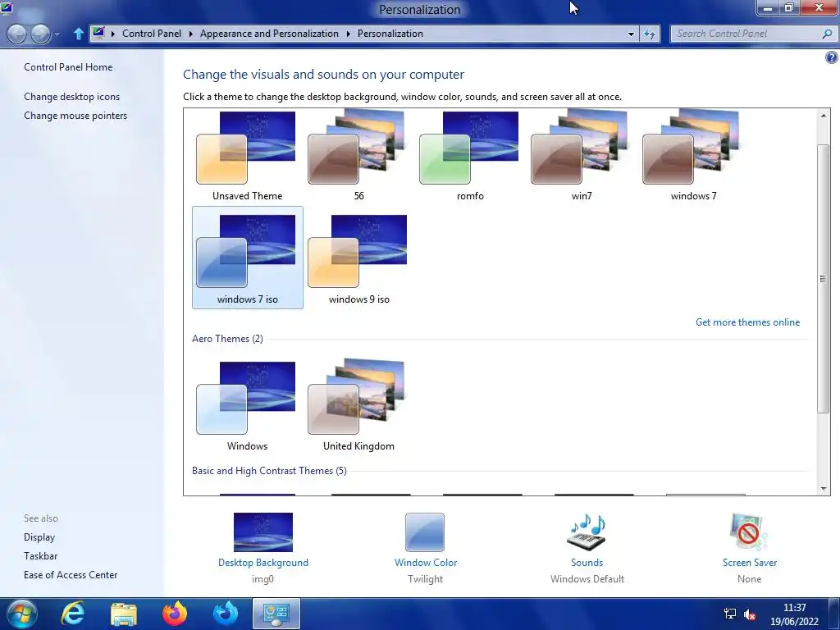
Task: Open the Display link under See also
Action: (39, 536)
